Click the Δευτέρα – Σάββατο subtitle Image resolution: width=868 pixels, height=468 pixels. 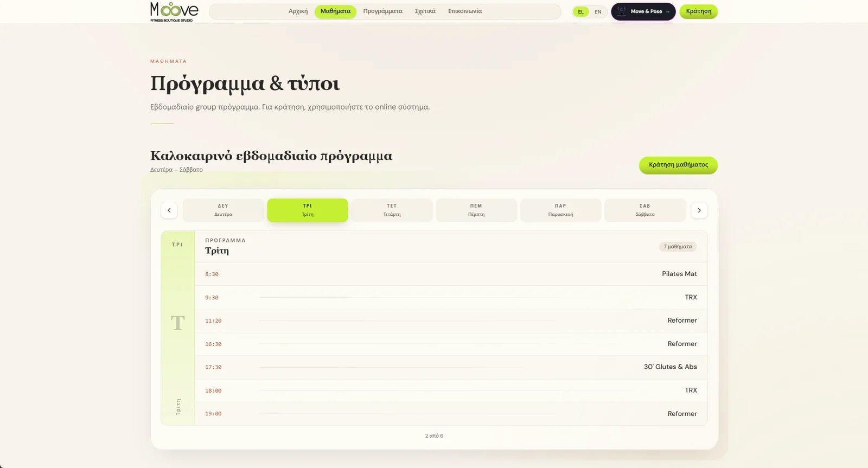tap(176, 170)
